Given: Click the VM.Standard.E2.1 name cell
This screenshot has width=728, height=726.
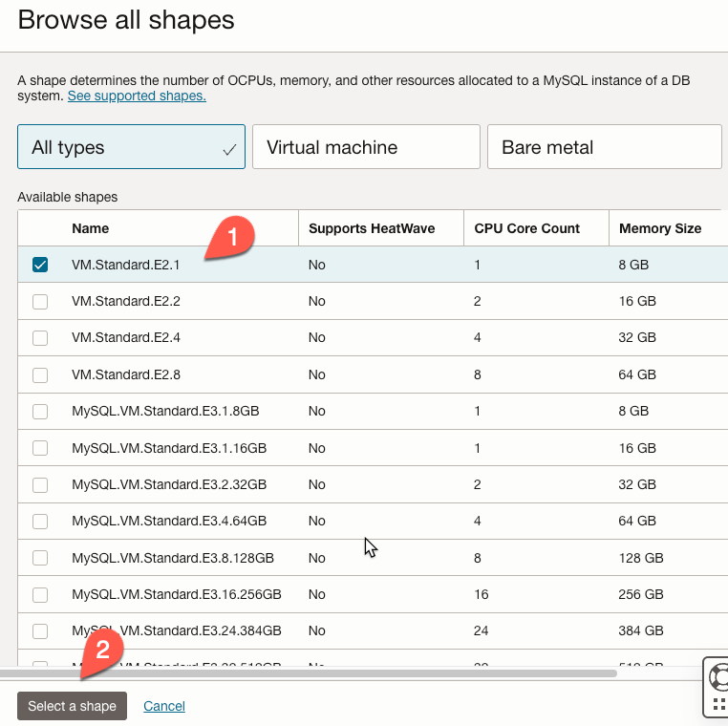Looking at the screenshot, I should pos(126,265).
